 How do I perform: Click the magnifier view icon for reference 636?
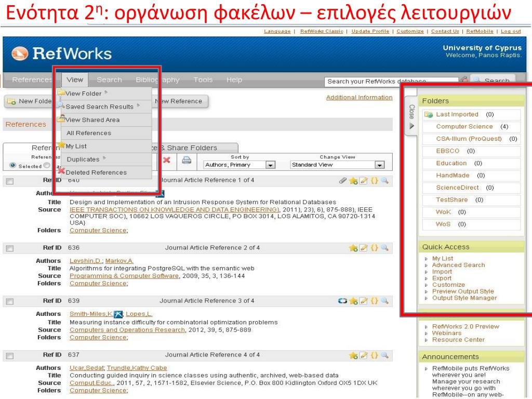click(x=384, y=248)
